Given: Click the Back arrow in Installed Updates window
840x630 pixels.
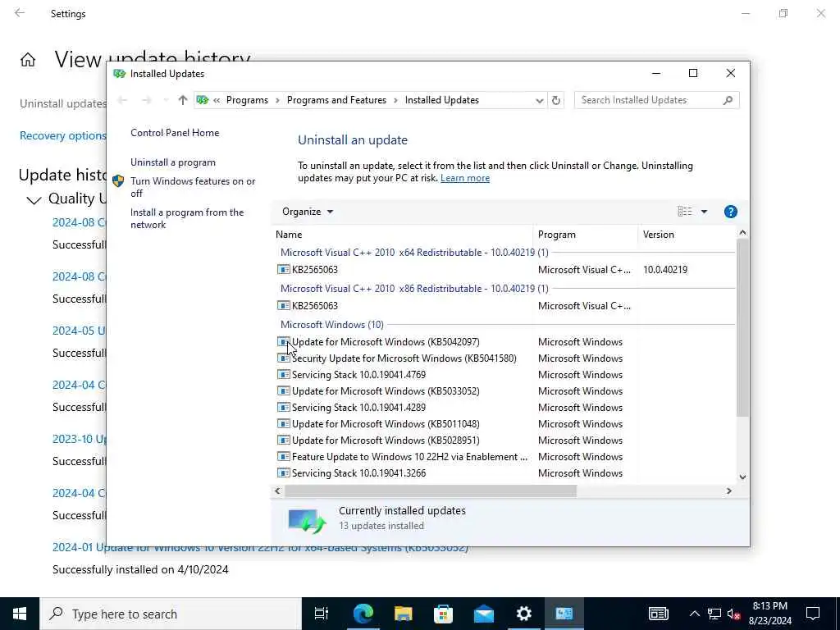Looking at the screenshot, I should [x=122, y=100].
